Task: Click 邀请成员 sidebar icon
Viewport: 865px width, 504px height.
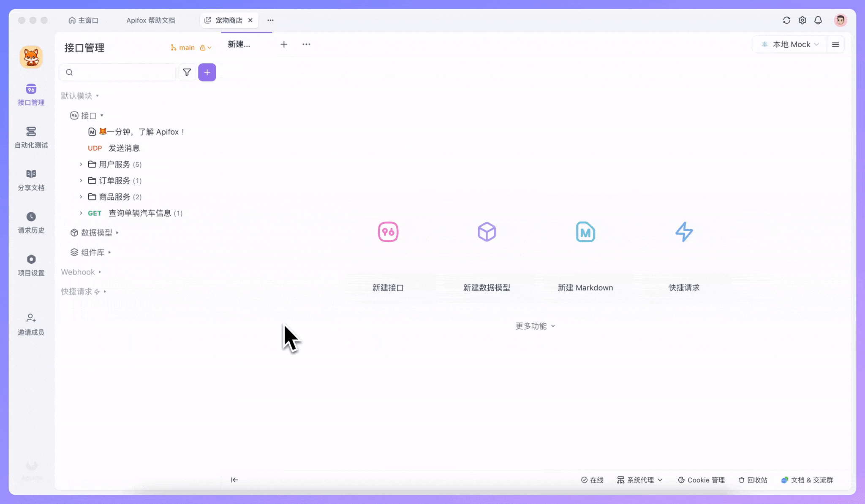Action: (x=31, y=324)
